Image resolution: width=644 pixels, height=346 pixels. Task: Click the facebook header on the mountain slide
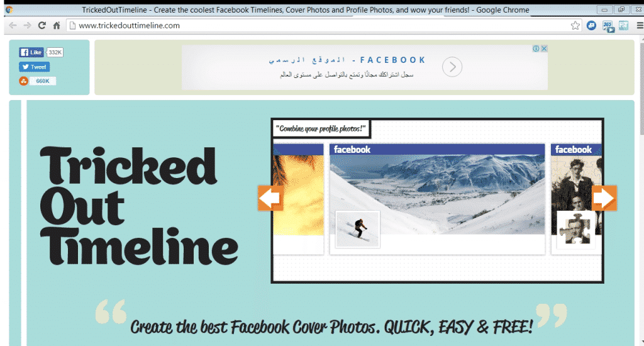click(x=437, y=149)
